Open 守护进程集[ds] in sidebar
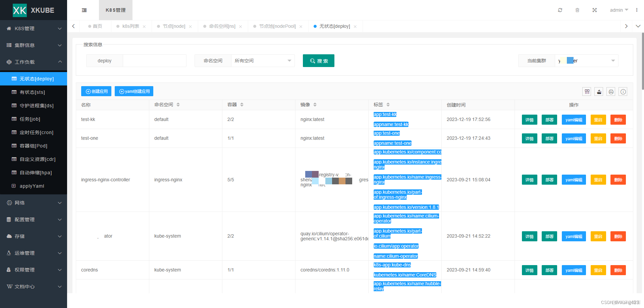 34,106
